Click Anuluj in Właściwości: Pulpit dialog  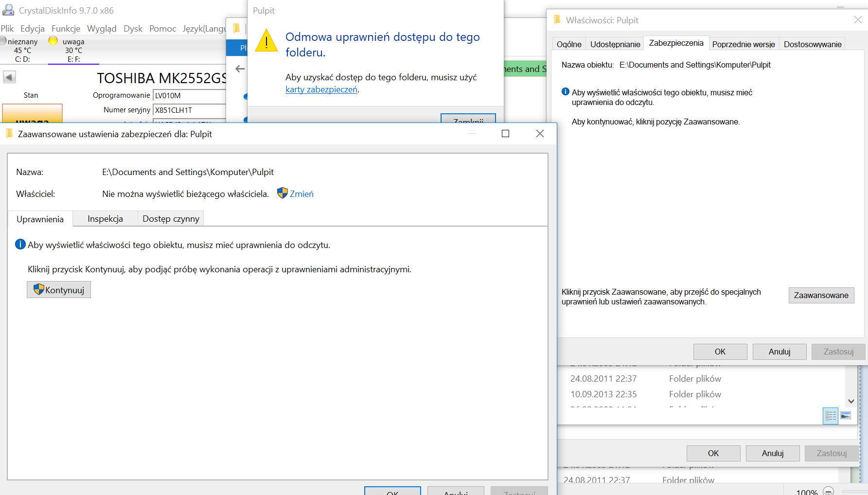click(779, 352)
